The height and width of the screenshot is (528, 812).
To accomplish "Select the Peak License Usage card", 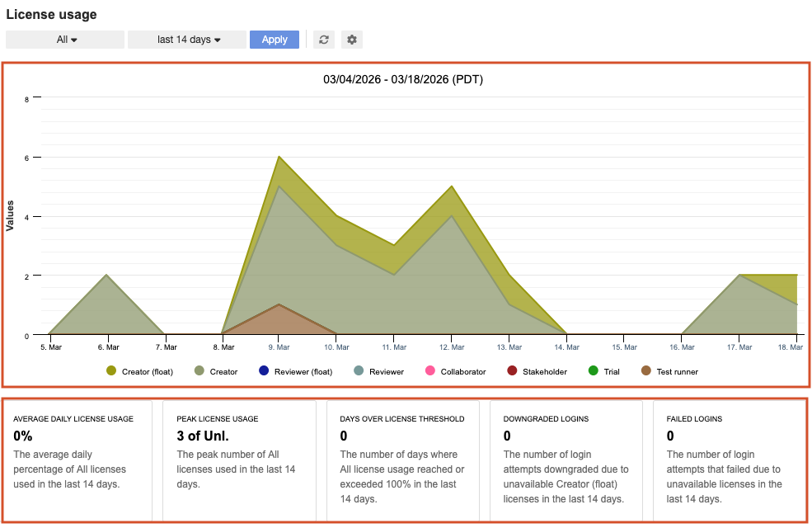I will point(240,460).
